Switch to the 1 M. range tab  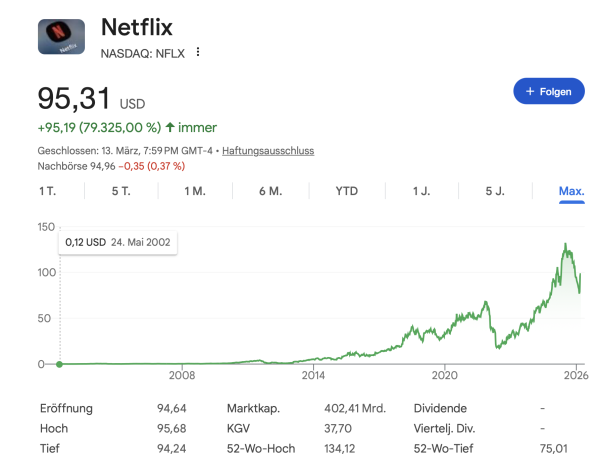[x=195, y=191]
